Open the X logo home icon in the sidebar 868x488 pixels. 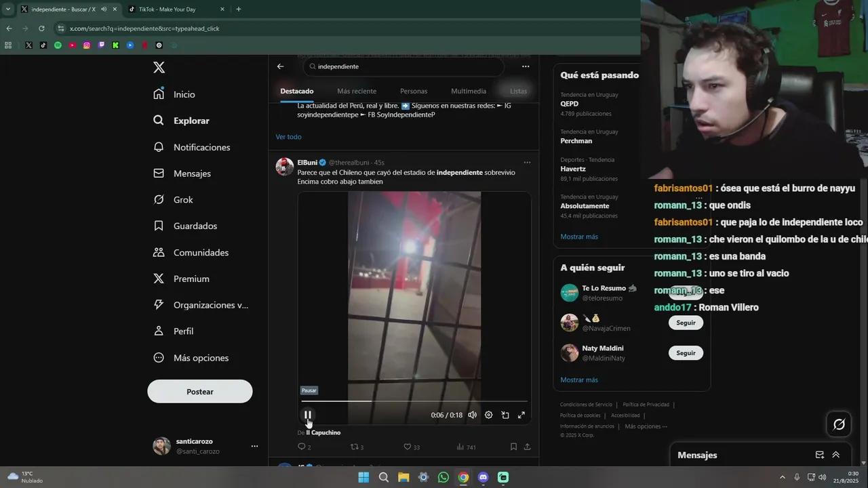click(159, 67)
